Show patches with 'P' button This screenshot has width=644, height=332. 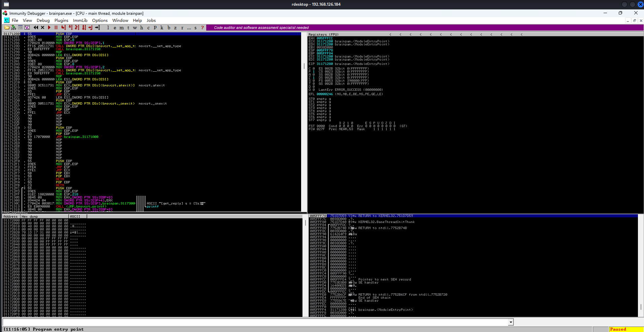click(155, 28)
